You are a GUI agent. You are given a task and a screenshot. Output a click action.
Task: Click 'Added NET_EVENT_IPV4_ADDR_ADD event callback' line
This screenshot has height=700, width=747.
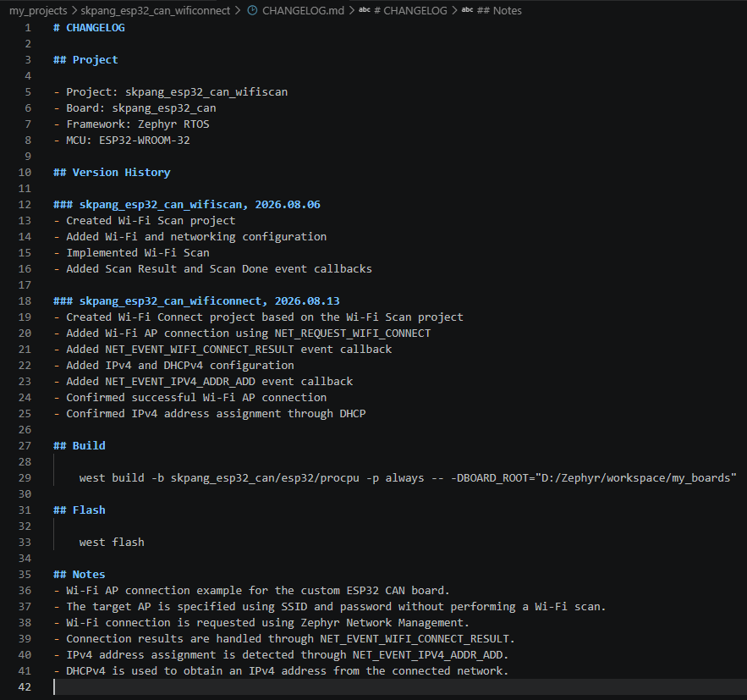click(x=203, y=381)
